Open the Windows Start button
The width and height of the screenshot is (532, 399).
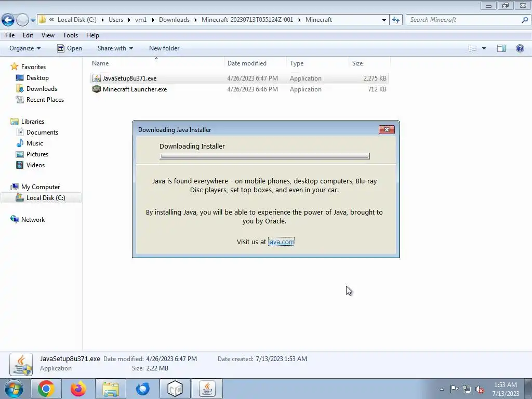point(14,389)
